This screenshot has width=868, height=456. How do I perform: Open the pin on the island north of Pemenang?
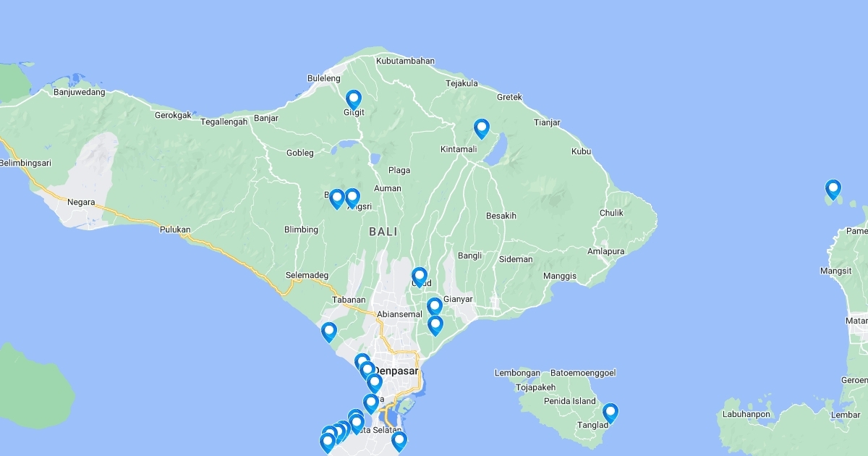833,190
